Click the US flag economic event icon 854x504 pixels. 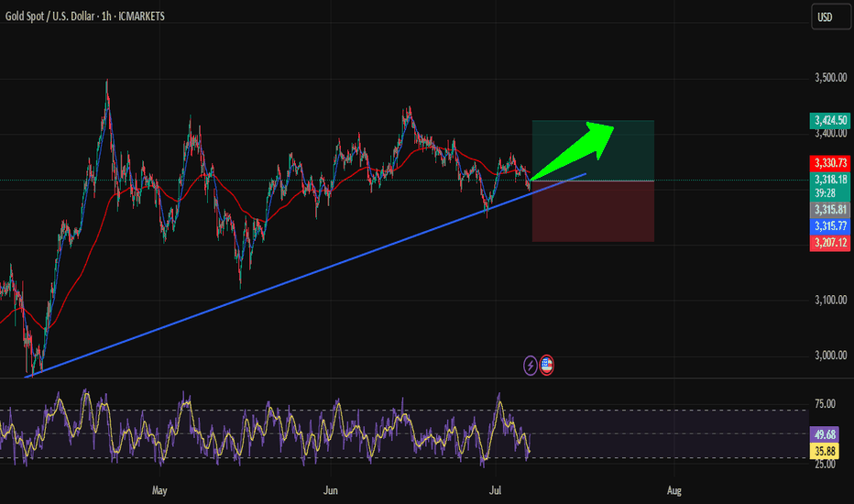547,366
